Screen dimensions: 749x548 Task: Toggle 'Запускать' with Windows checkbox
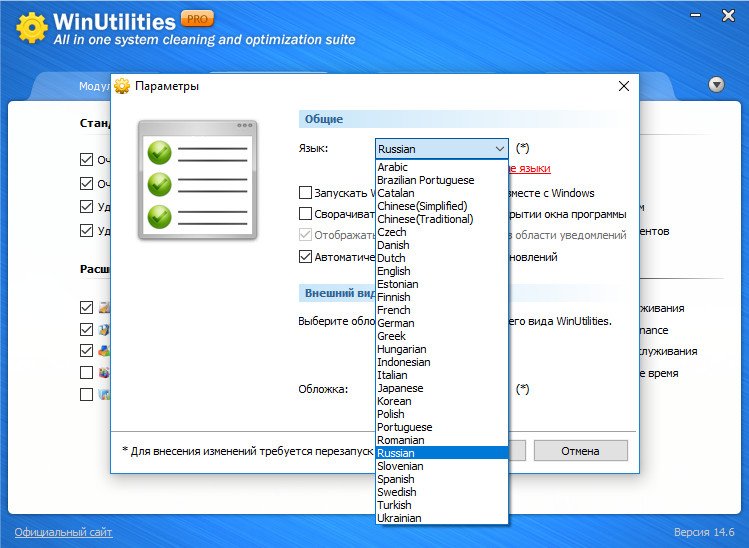coord(305,193)
